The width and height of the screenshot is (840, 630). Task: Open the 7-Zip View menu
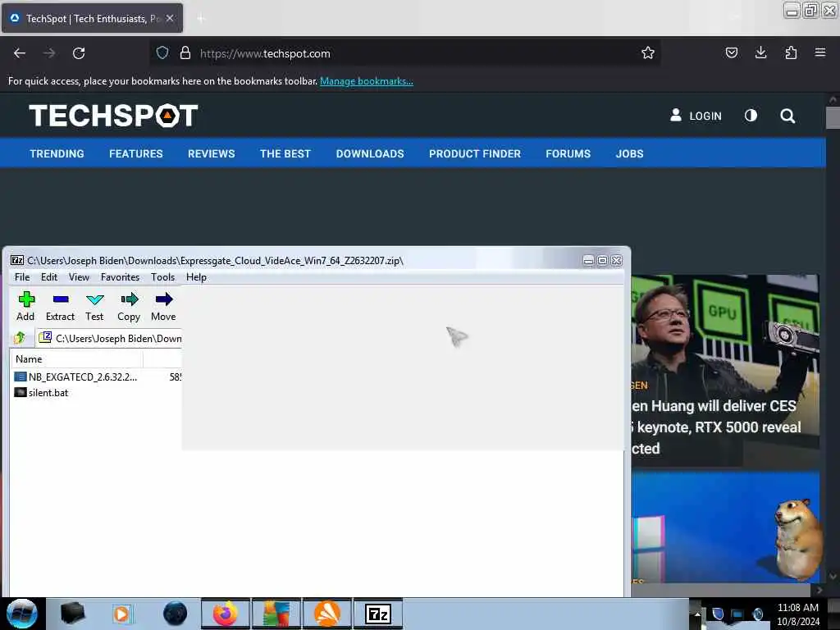click(79, 277)
